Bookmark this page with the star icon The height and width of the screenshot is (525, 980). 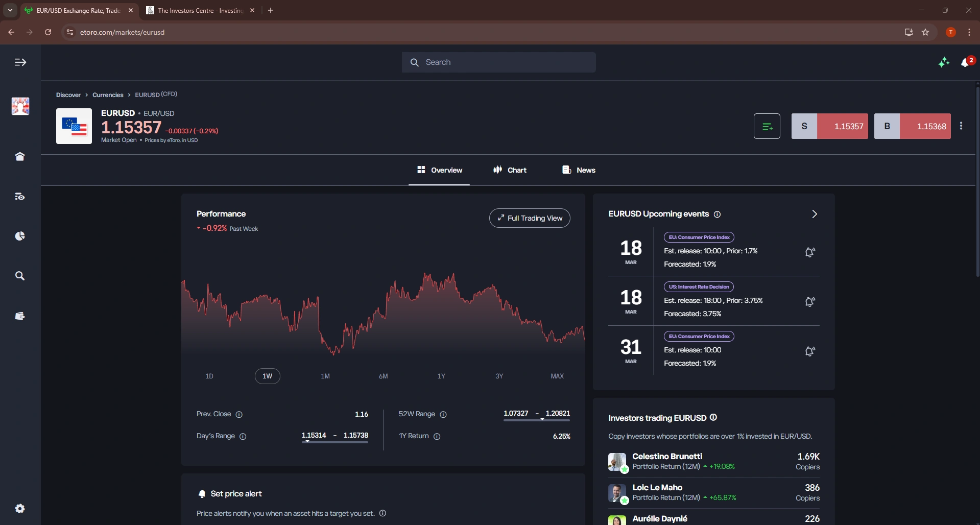925,32
